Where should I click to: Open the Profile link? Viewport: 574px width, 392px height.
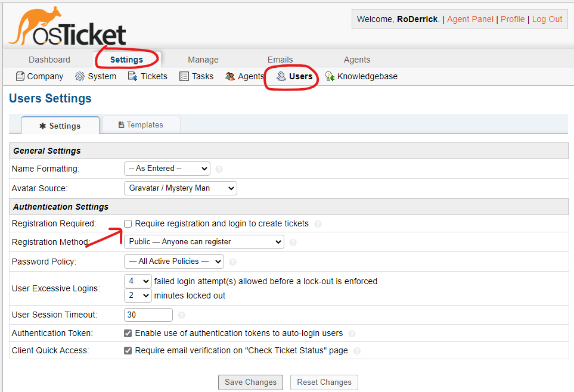pos(513,20)
